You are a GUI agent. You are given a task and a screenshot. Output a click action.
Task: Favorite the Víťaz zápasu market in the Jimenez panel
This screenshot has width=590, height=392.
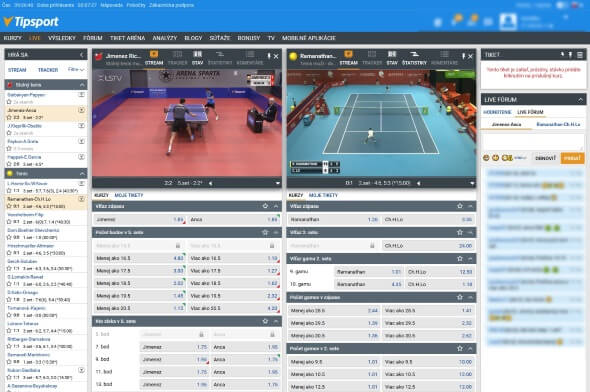(265, 206)
